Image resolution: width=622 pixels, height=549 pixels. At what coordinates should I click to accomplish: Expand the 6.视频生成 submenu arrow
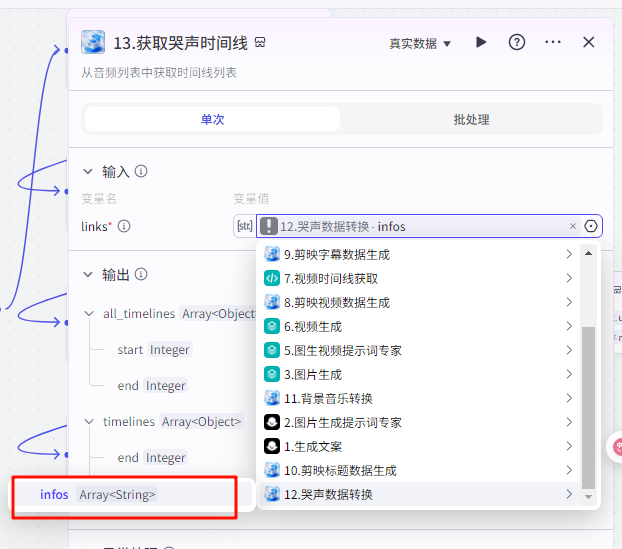[x=568, y=326]
